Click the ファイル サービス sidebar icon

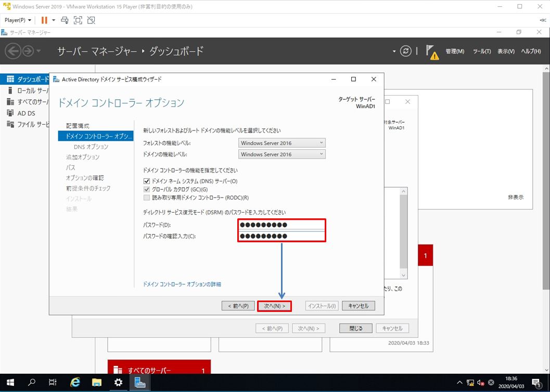(x=10, y=124)
